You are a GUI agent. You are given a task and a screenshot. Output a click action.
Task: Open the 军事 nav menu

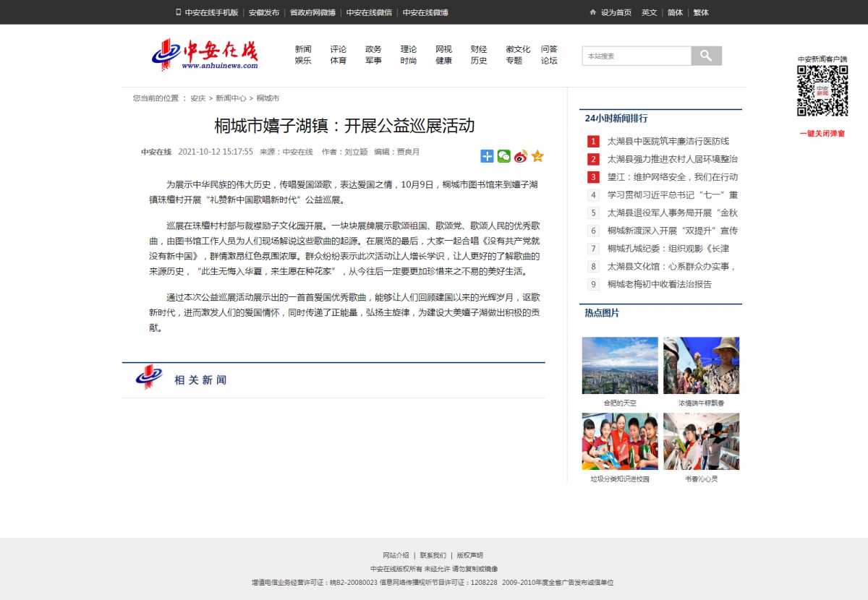coord(373,61)
